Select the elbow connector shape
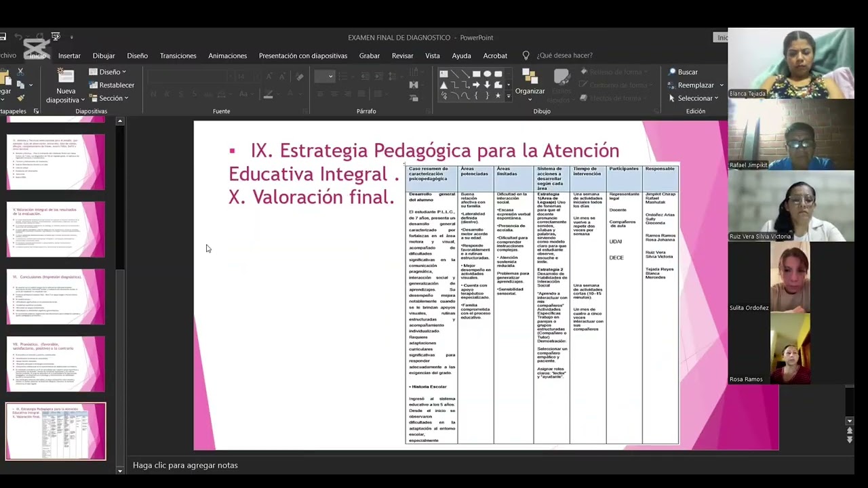 tap(455, 85)
